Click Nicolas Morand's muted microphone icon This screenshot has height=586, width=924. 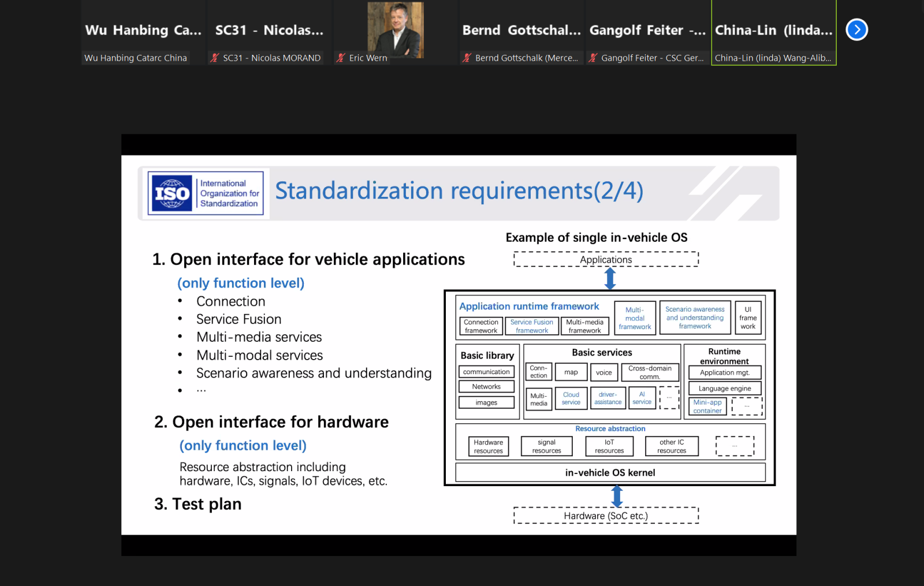coord(215,58)
